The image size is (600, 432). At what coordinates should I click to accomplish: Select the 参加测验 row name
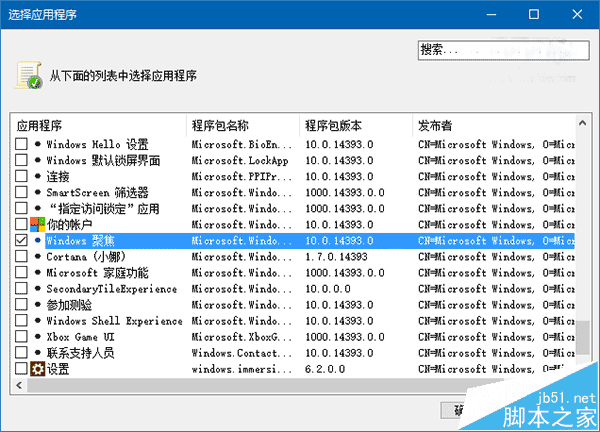pos(69,305)
